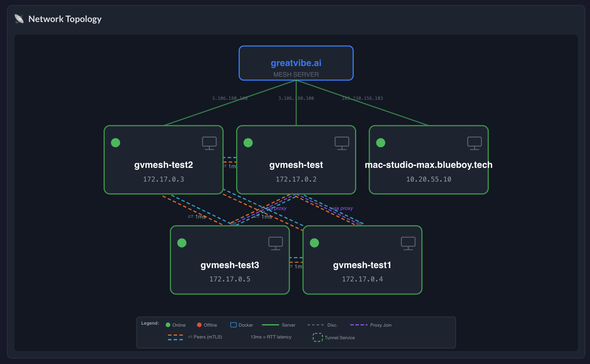Click the satellite icon beside Network Topology title
590x364 pixels.
click(18, 18)
